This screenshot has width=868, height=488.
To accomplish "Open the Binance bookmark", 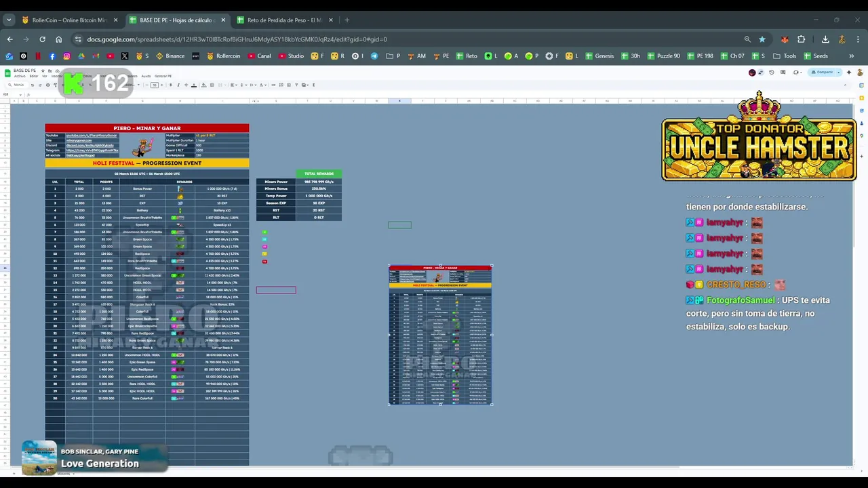I will pos(170,56).
